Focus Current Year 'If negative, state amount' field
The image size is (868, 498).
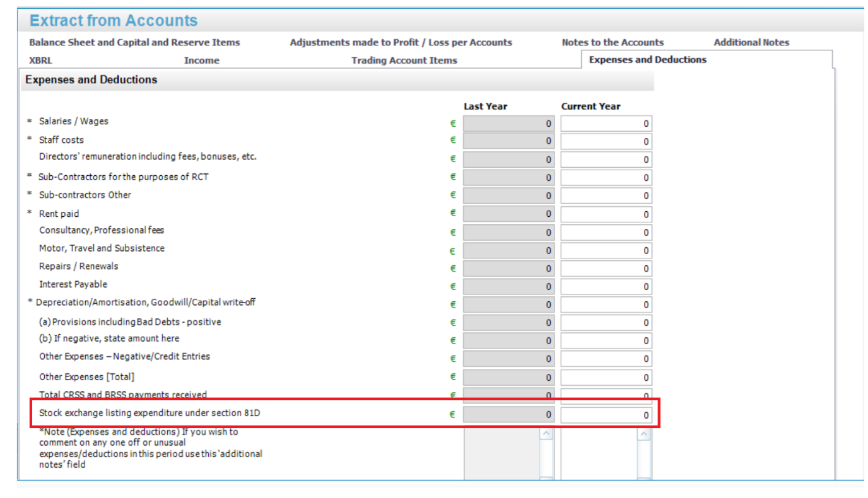(x=606, y=341)
